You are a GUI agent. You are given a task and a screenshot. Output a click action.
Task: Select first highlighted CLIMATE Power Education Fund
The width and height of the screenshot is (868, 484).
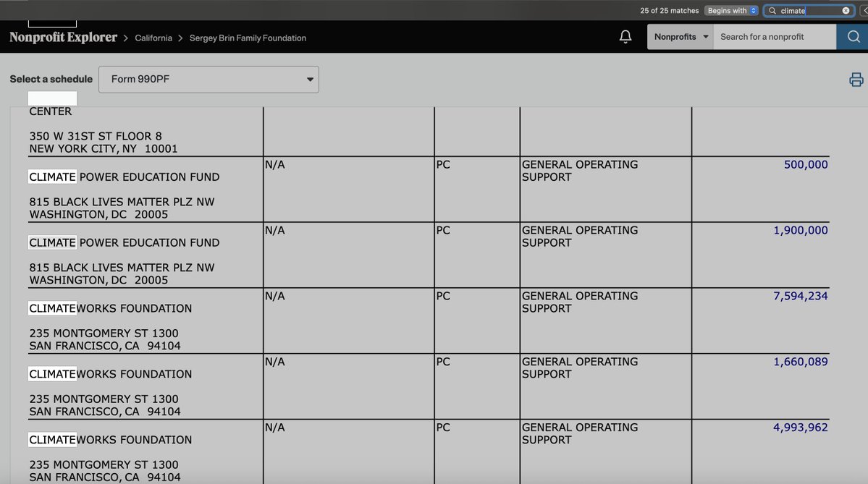(x=124, y=177)
